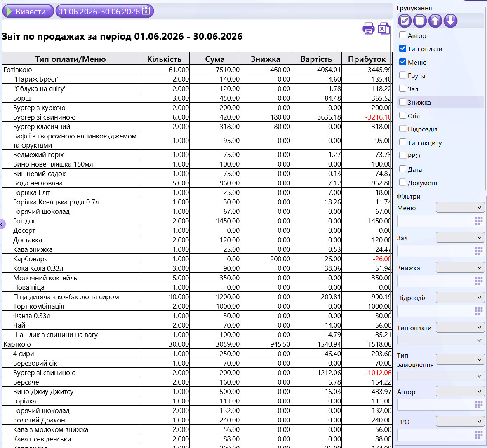Click the Прибуток column header

[367, 59]
